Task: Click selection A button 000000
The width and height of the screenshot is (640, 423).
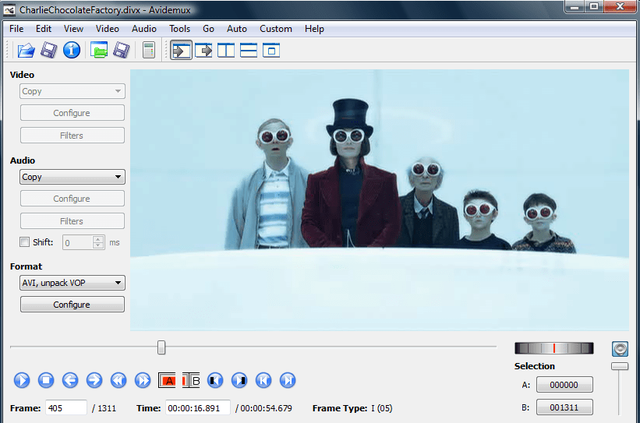Action: click(564, 385)
